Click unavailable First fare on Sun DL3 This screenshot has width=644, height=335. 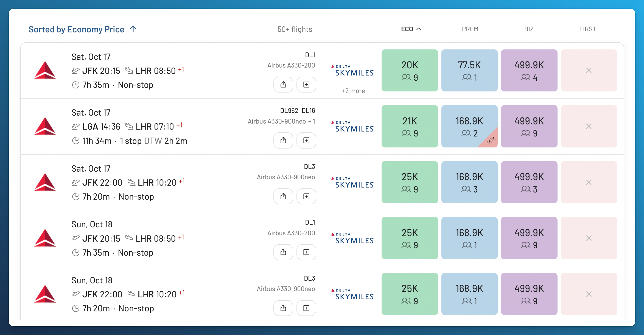[589, 294]
